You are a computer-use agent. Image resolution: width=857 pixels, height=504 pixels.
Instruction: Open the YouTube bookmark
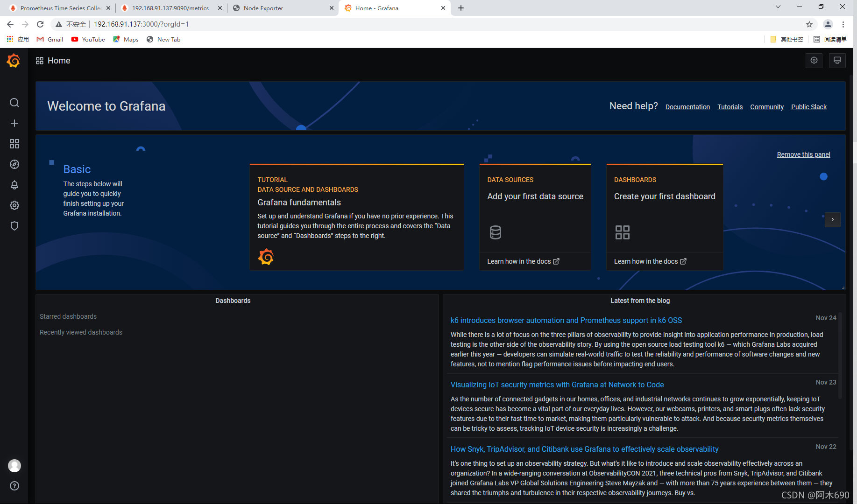(88, 39)
